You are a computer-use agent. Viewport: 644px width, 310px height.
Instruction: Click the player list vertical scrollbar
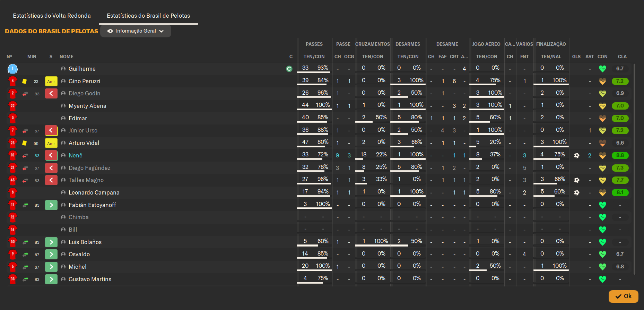[x=634, y=169]
